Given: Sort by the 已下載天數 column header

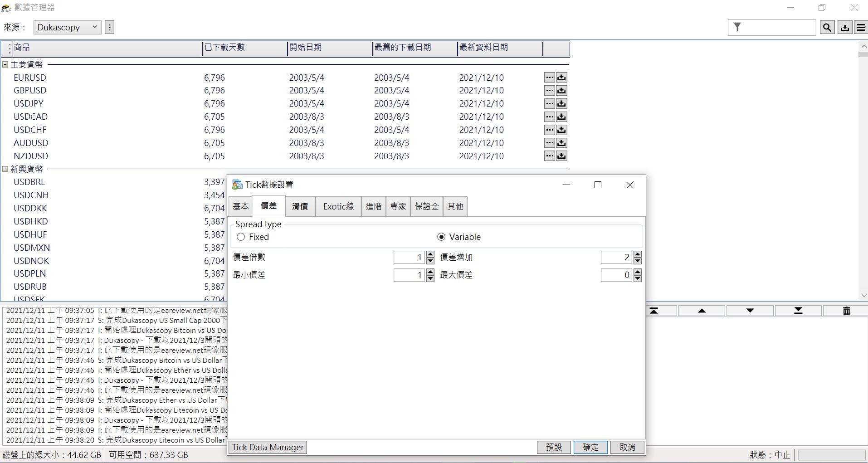Looking at the screenshot, I should tap(245, 48).
